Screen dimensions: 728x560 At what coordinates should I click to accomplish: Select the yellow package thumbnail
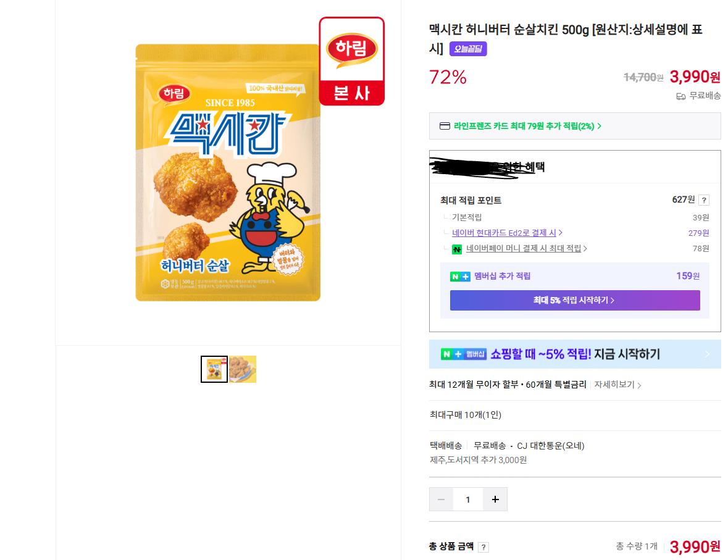tap(214, 369)
